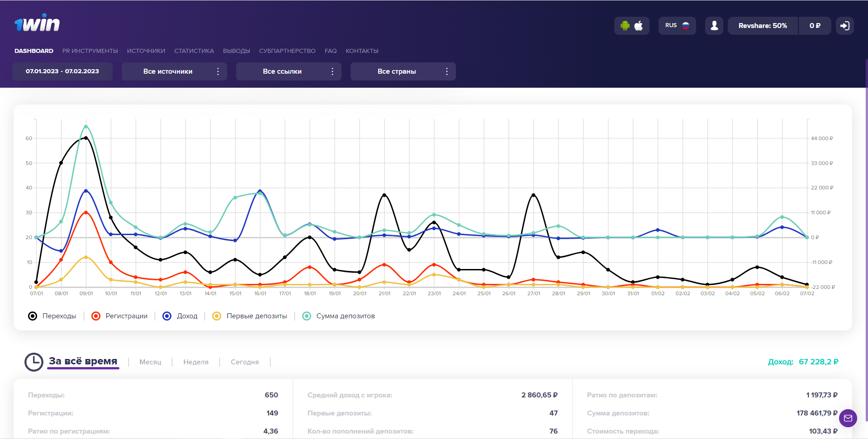This screenshot has width=868, height=439.
Task: Toggle the Доход series in the legend
Action: point(180,316)
